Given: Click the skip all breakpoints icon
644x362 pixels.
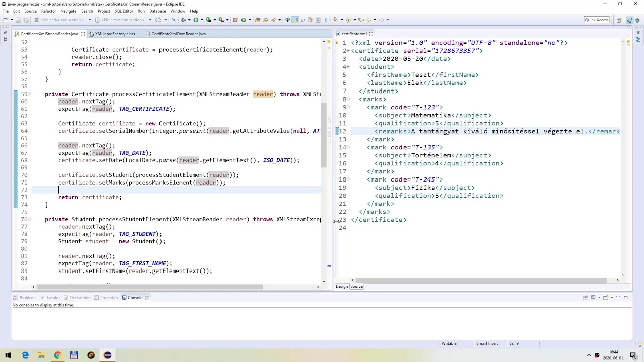Looking at the screenshot, I should (x=173, y=20).
